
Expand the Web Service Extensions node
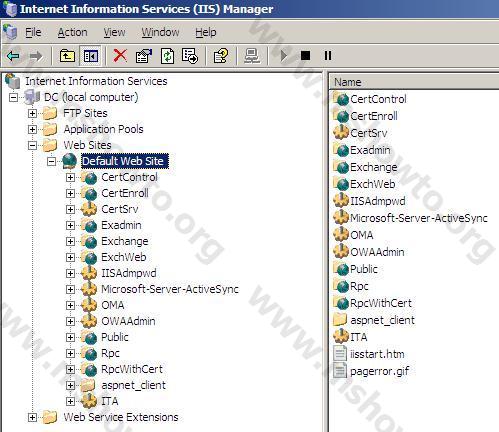(32, 418)
